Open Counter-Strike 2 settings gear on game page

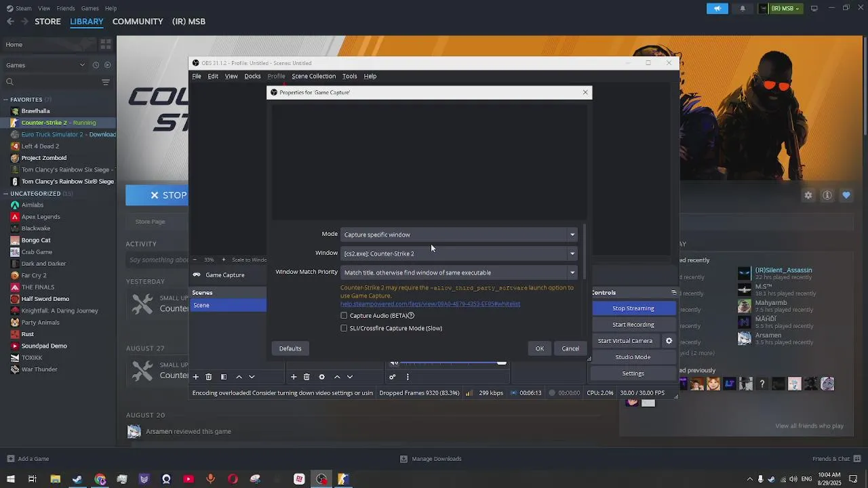[x=808, y=195]
